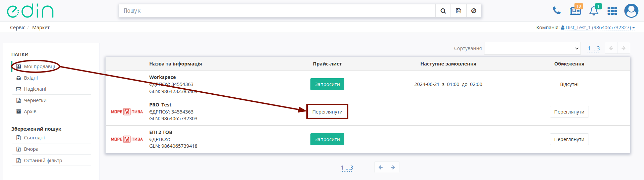Select the Архів folder
Screen dimensions: 644x180
30,111
